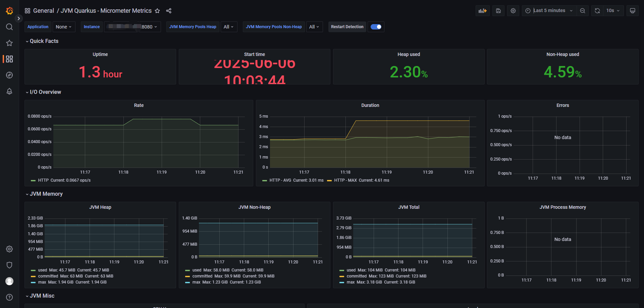Viewport: 644px width, 308px height.
Task: Click the HTTP - MAX legend color swatch
Action: pyautogui.click(x=329, y=181)
